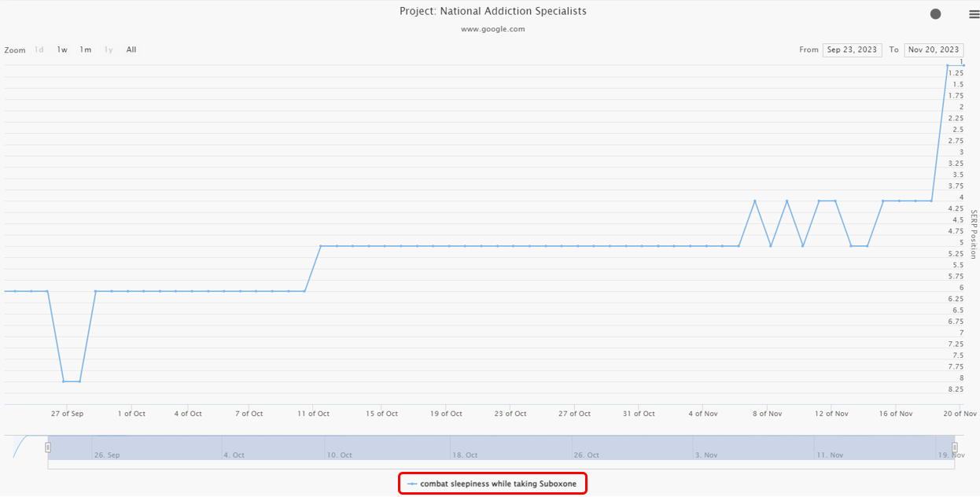Click the navigator selected range area
This screenshot has width=980, height=497.
(501, 447)
